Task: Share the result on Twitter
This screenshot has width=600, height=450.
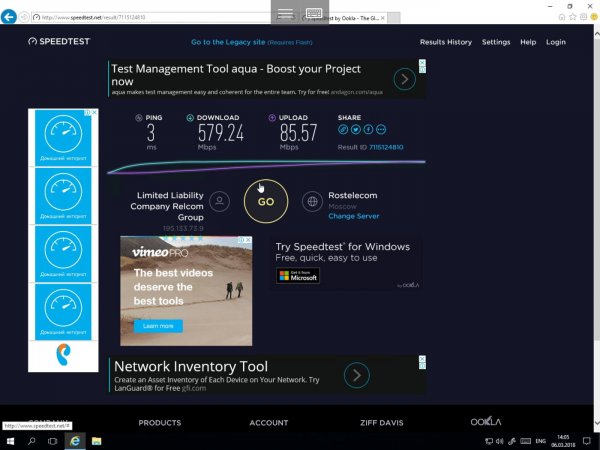Action: [356, 129]
